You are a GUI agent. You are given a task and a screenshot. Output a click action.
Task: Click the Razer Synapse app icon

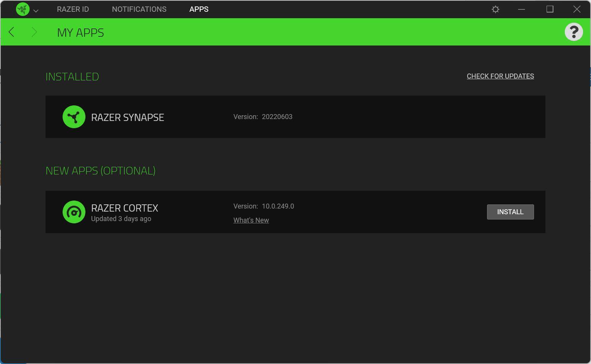[x=74, y=117]
